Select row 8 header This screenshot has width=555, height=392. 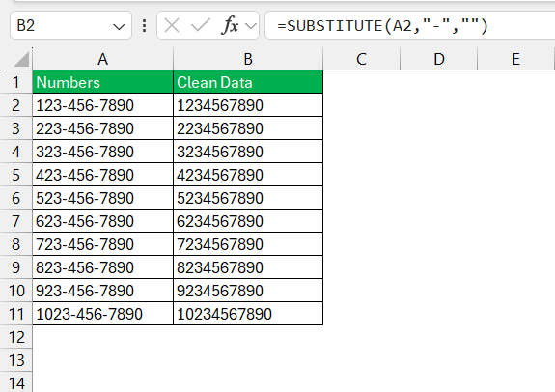tap(16, 244)
